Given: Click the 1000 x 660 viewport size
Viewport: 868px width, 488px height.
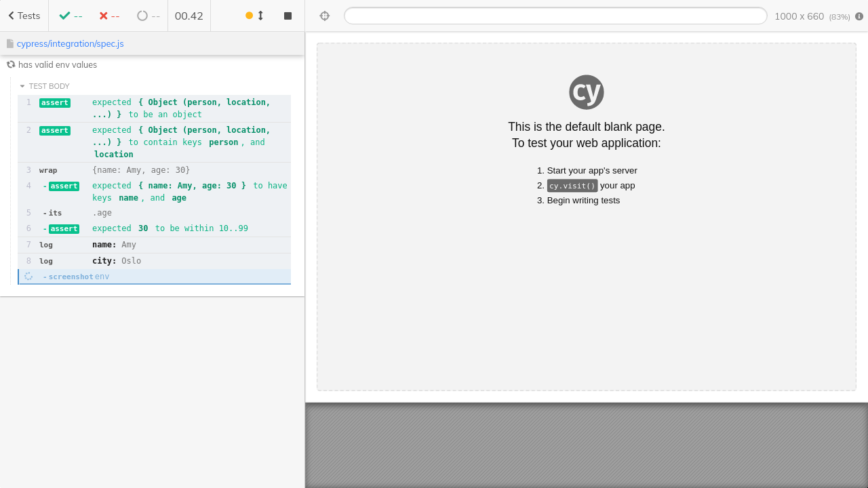Looking at the screenshot, I should click(x=799, y=16).
